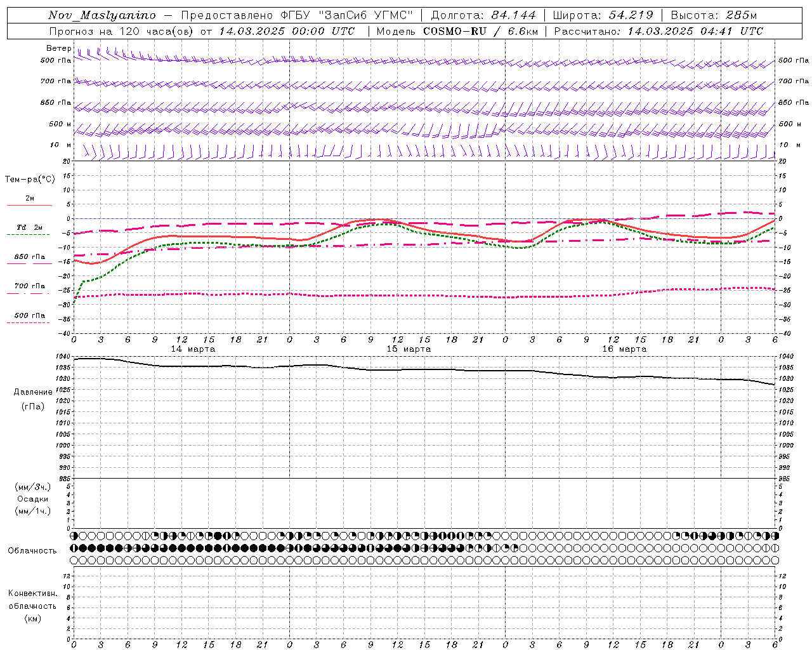This screenshot has height=650, width=812.
Task: Click the Nov_Maslyanino station title
Action: 101,15
